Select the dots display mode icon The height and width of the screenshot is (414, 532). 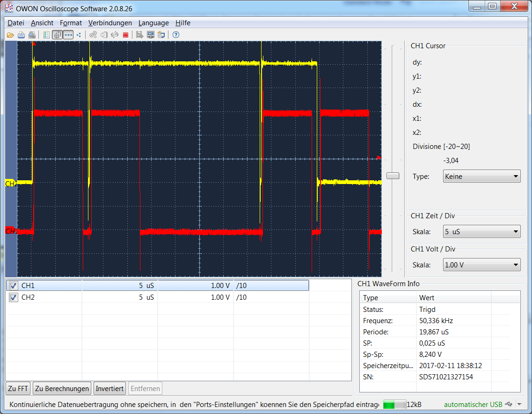(79, 35)
